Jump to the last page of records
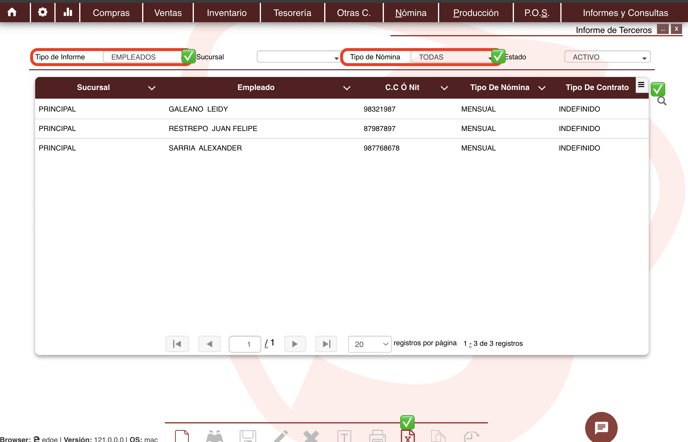This screenshot has height=442, width=688. (x=326, y=344)
